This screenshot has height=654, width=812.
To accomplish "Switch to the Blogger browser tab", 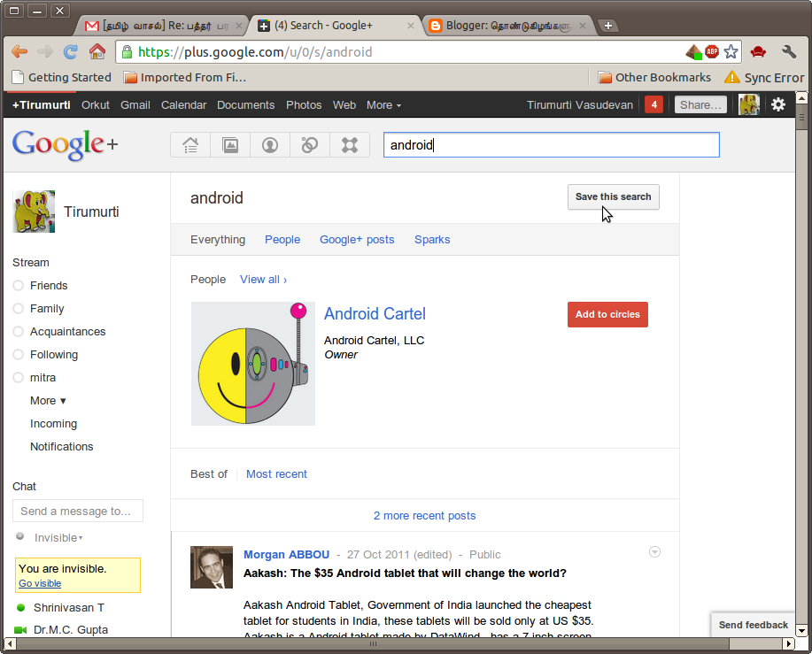I will 508,26.
